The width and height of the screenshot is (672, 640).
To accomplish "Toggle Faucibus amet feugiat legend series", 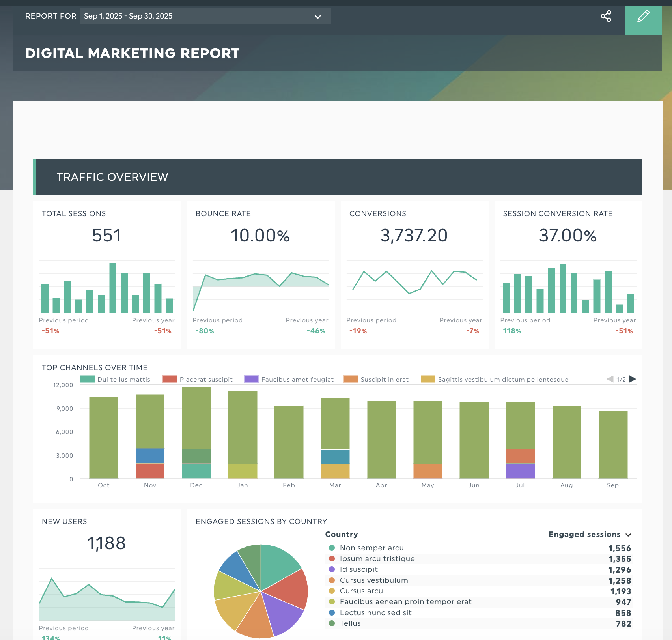I will (x=289, y=379).
